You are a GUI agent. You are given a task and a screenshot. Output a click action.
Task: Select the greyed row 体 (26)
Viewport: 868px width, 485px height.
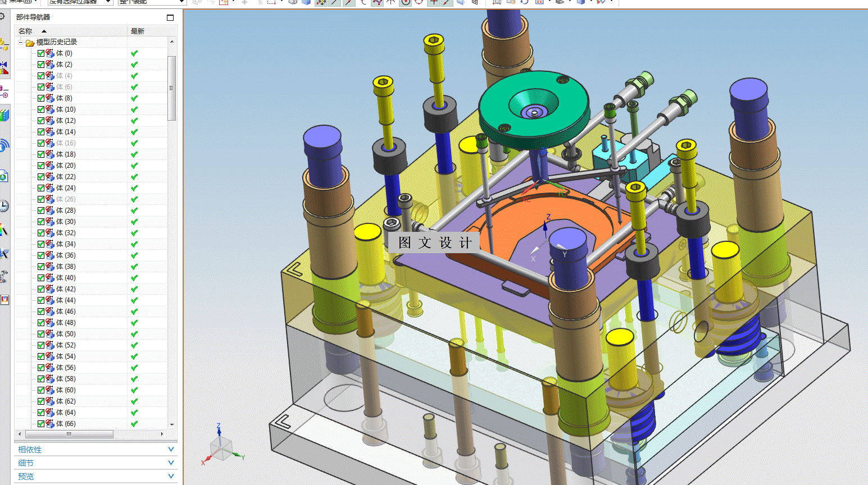coord(66,199)
